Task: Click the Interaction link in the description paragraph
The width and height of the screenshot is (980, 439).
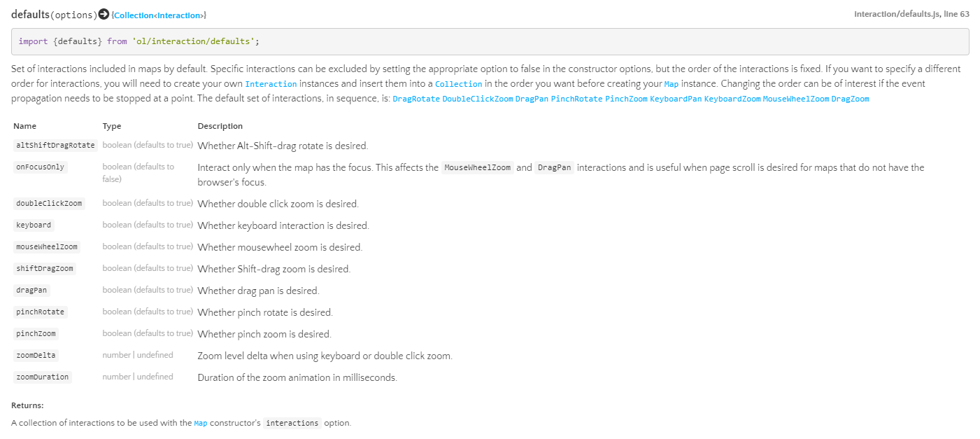Action: 271,84
